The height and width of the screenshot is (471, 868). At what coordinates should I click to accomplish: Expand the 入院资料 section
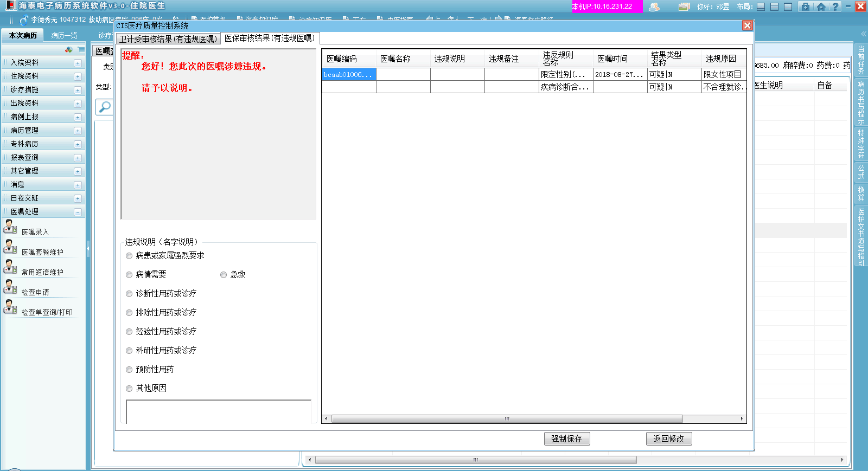pos(78,63)
